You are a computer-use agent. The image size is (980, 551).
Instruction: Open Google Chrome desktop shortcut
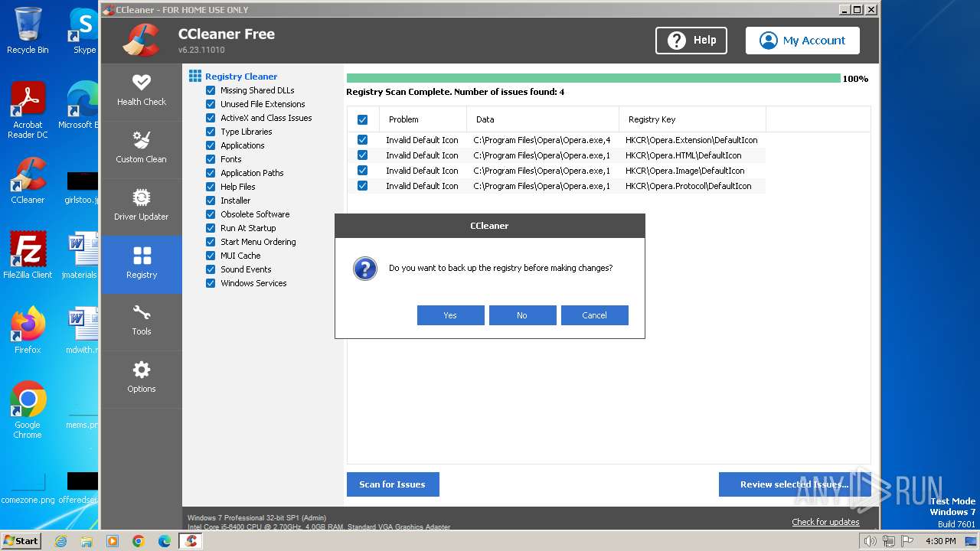point(28,409)
